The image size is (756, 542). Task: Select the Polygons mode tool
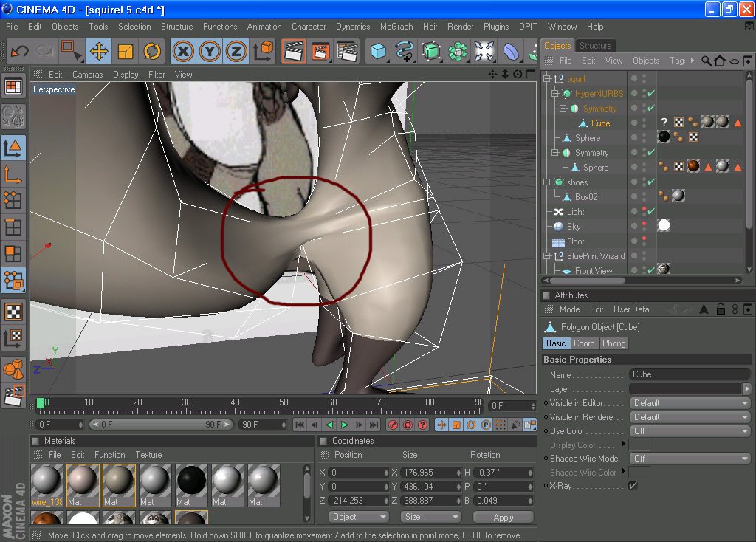(x=13, y=253)
